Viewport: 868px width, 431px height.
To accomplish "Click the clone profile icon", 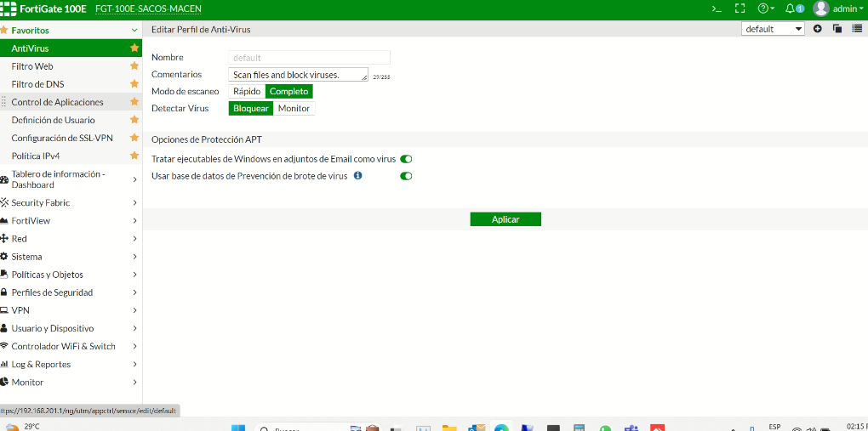I will (x=837, y=29).
